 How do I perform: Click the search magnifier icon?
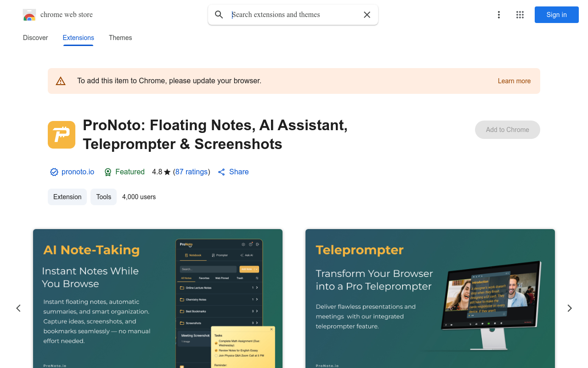tap(219, 15)
